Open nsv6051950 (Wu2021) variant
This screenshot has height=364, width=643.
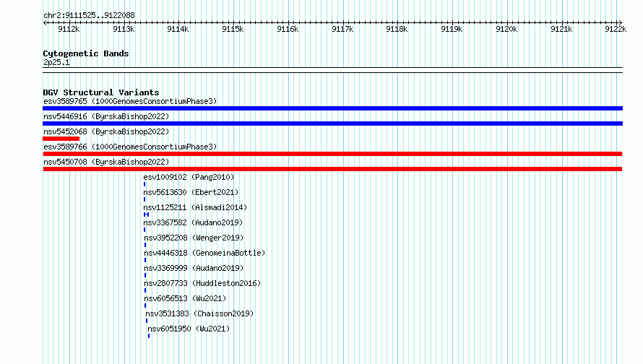pyautogui.click(x=189, y=329)
